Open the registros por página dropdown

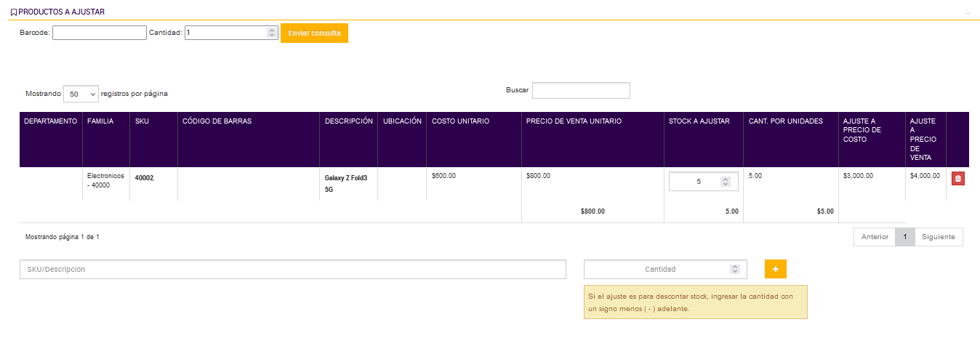pos(81,94)
